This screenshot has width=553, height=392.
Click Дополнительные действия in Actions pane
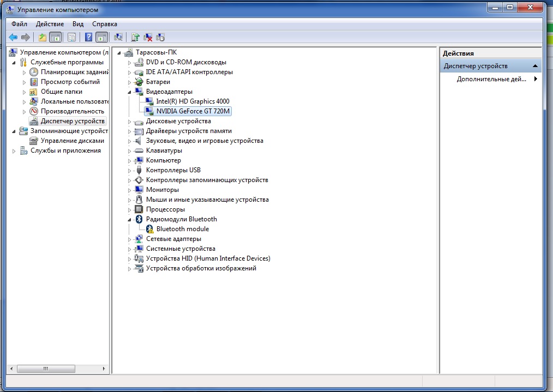pos(491,79)
